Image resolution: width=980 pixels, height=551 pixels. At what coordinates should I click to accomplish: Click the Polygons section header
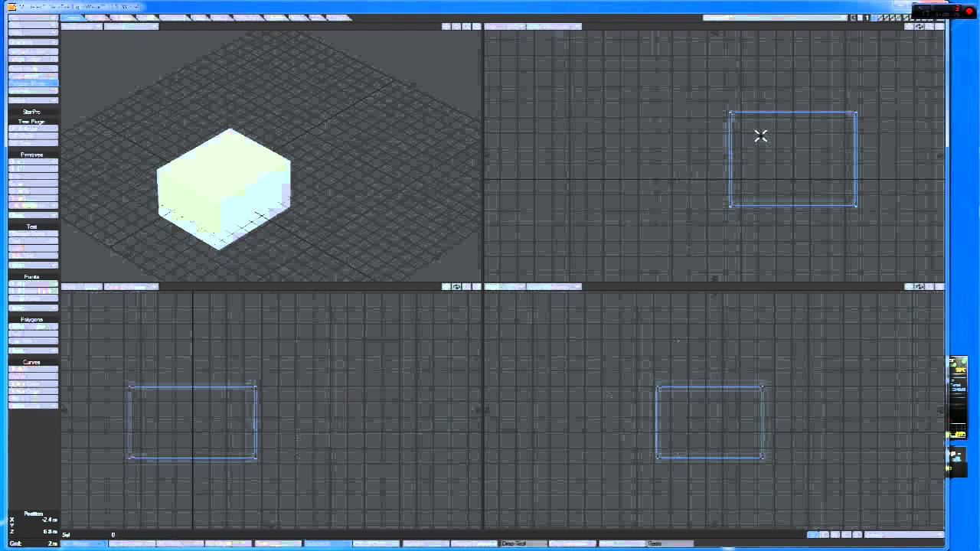point(31,319)
